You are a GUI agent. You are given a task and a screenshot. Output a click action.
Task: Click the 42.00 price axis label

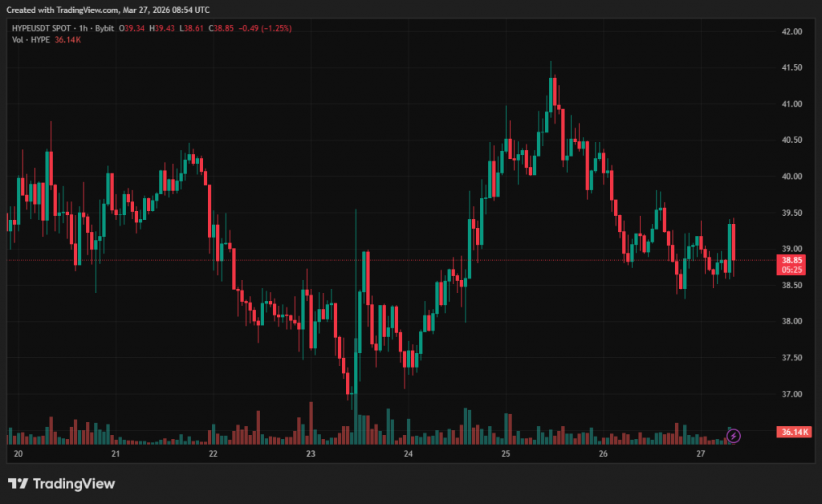791,31
